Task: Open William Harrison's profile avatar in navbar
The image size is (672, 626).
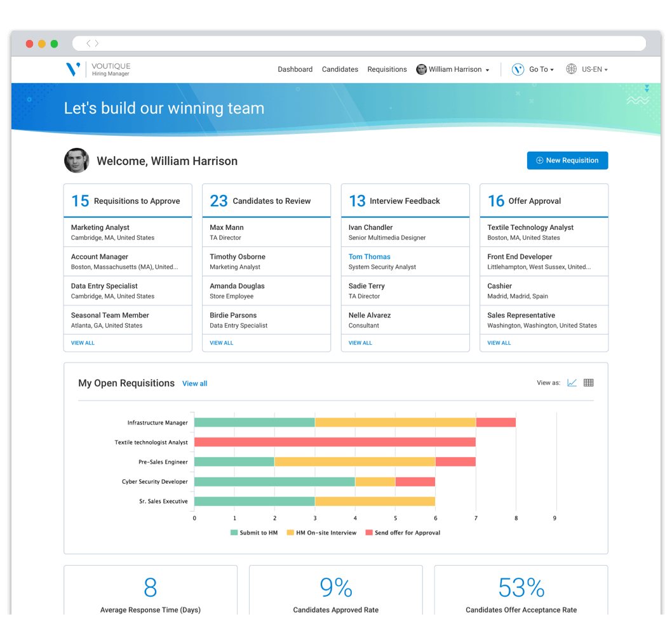Action: click(421, 69)
